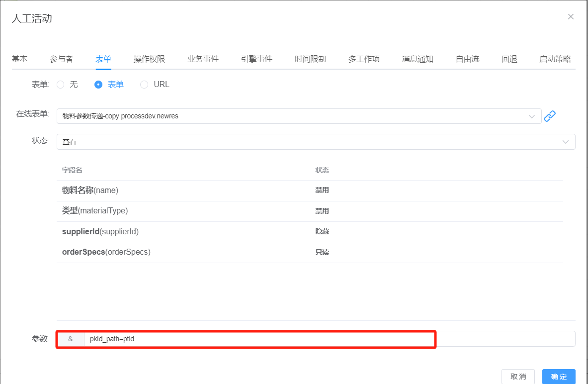Select the 时间限制 tab

coord(310,59)
